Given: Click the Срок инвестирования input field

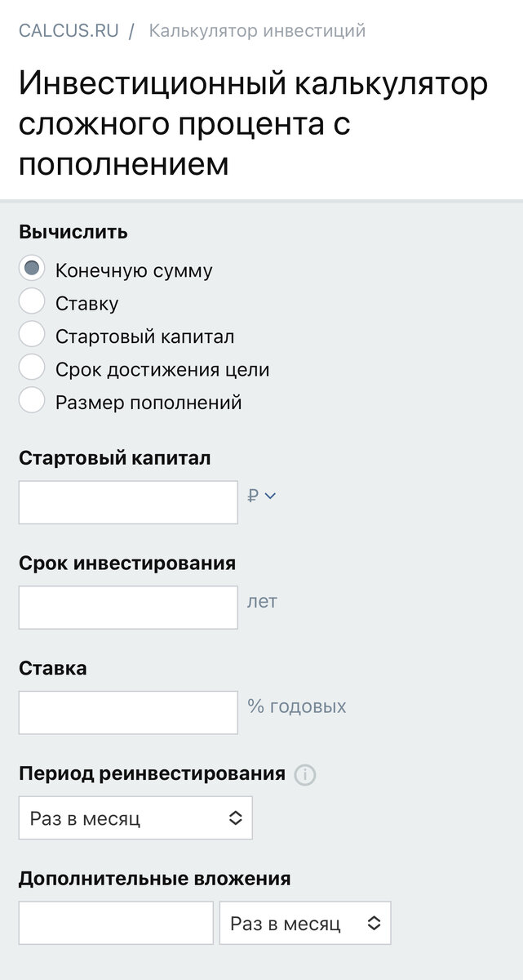Looking at the screenshot, I should point(127,607).
